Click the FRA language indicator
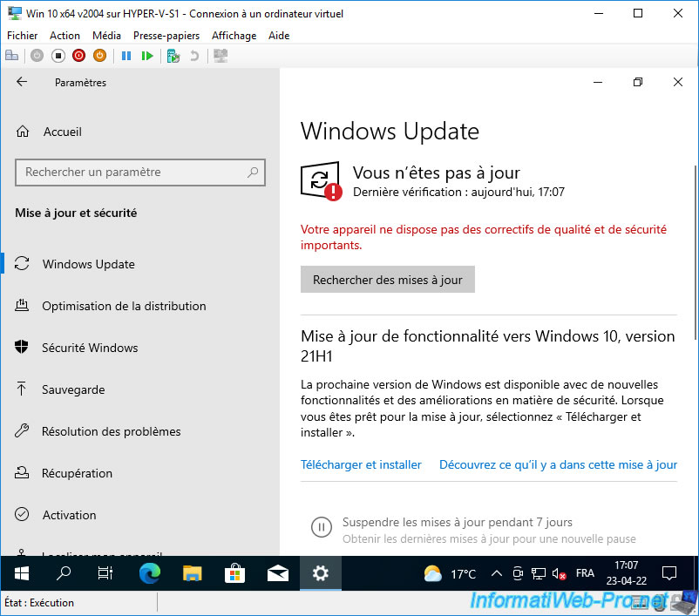 (x=585, y=573)
